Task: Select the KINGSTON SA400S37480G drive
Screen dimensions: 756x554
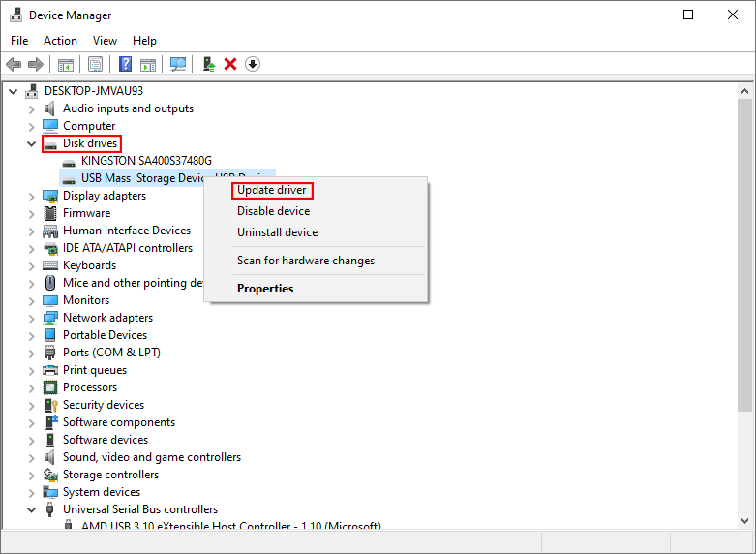Action: [146, 161]
